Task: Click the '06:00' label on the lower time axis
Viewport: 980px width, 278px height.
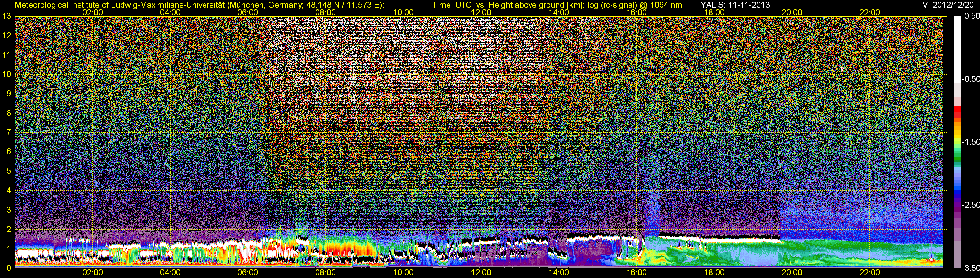Action: (x=248, y=273)
